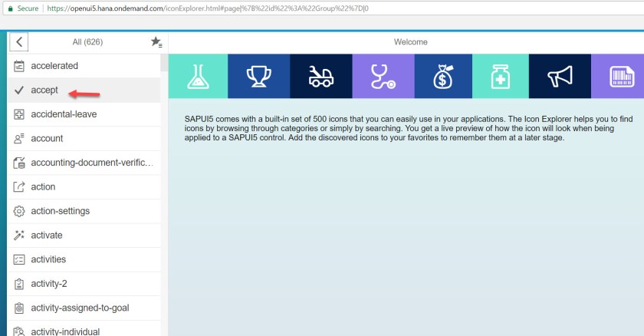Click the "All (626)" list title
This screenshot has width=644, height=336.
click(x=87, y=42)
